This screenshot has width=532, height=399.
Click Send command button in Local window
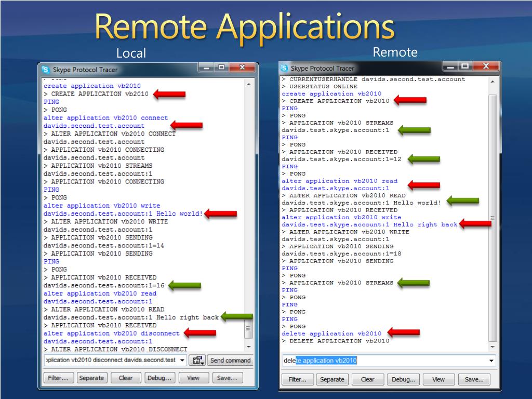[230, 361]
